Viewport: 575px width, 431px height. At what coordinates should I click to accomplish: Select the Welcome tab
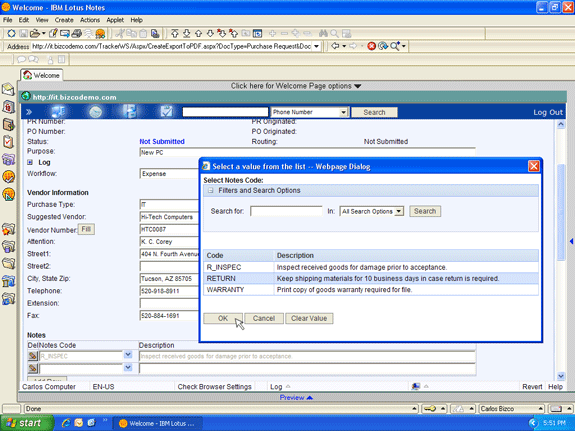(x=41, y=75)
